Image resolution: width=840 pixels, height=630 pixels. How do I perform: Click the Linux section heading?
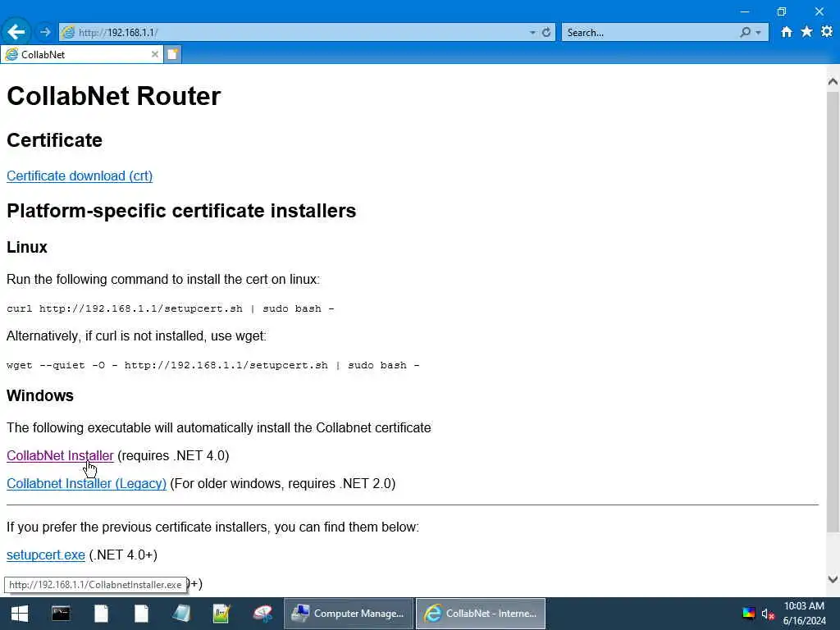click(27, 248)
